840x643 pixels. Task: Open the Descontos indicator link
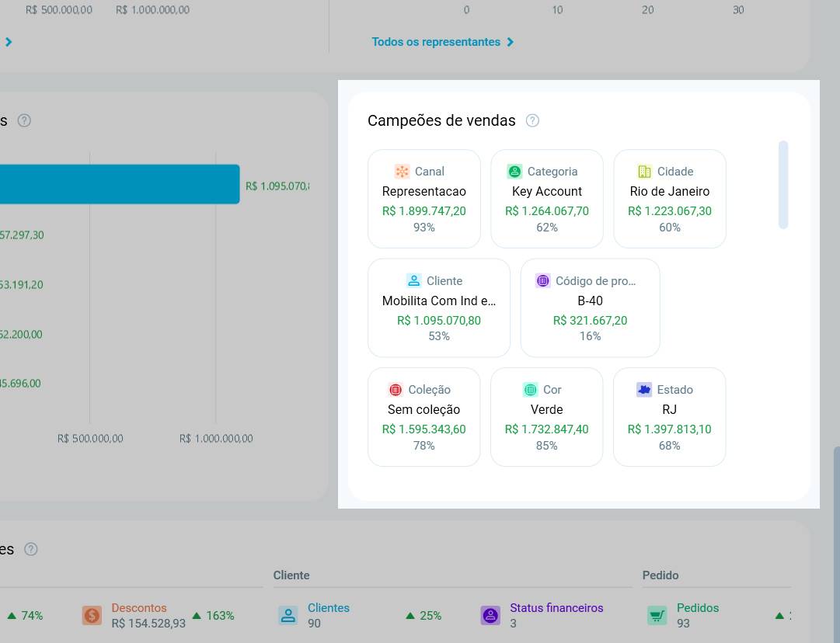pos(139,607)
